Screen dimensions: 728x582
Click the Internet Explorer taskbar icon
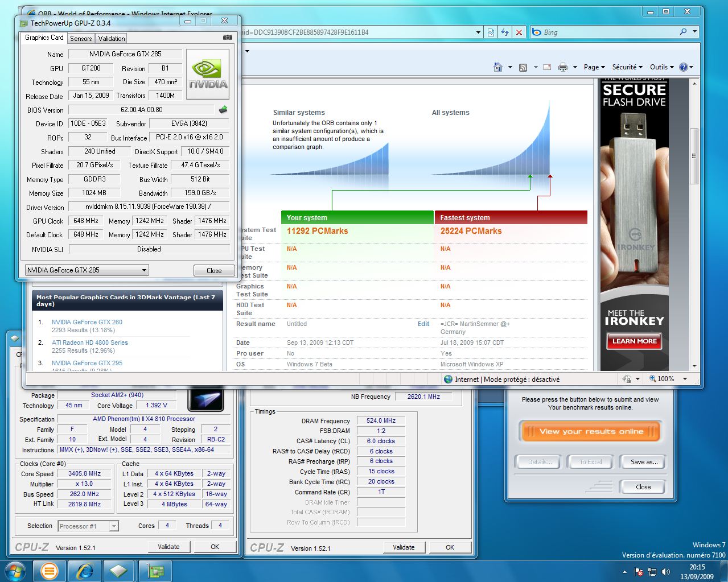point(85,571)
